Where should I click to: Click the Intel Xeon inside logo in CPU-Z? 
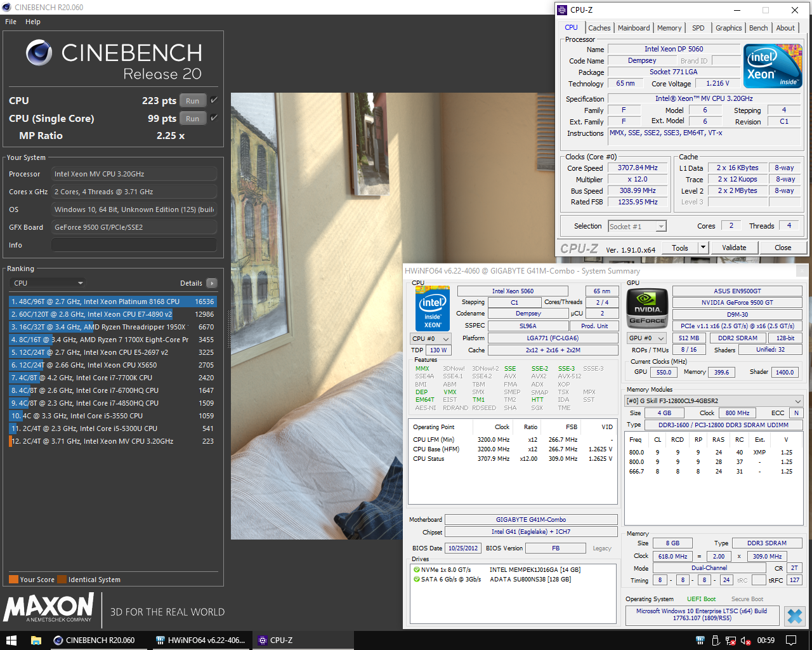pos(773,66)
